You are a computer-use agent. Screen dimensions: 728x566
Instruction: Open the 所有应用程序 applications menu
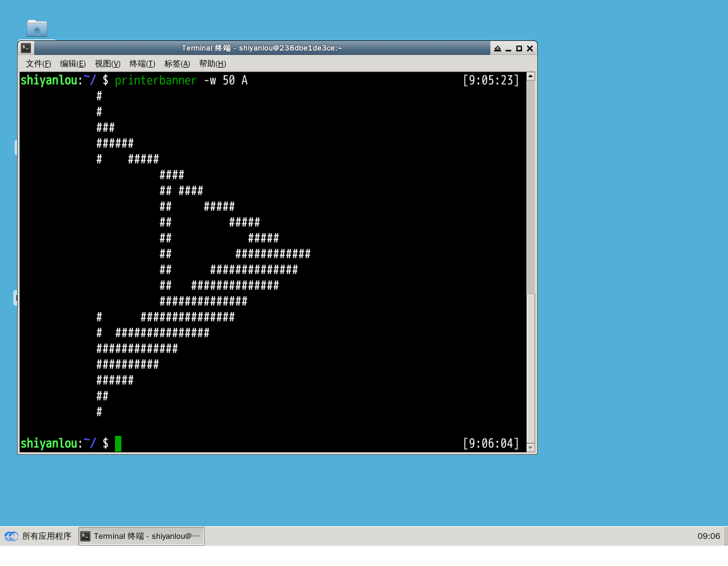[x=39, y=536]
